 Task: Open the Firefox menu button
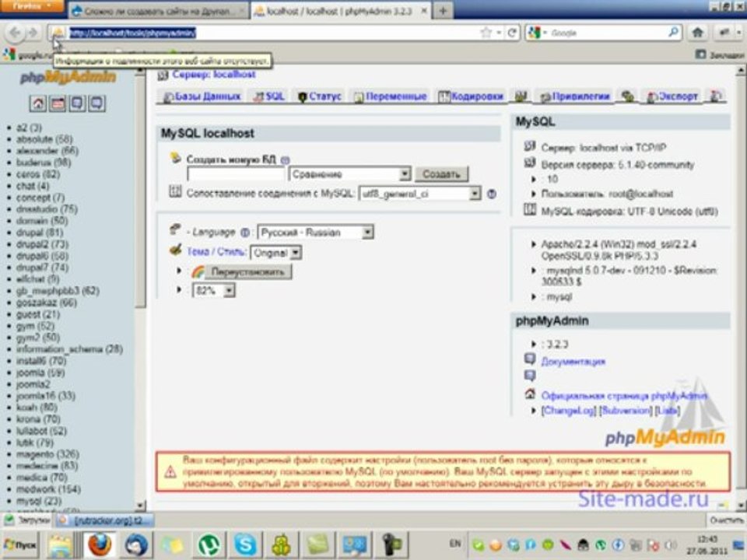click(x=32, y=5)
